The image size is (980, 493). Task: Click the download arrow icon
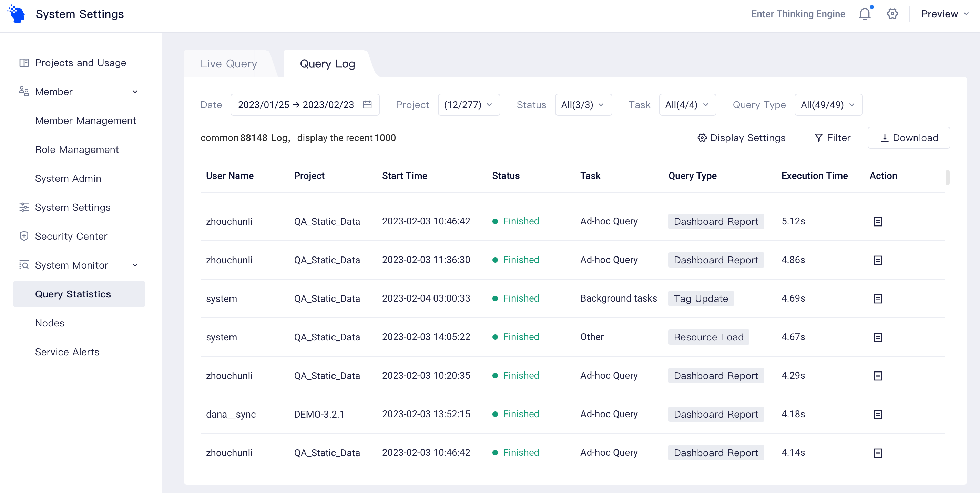[885, 138]
